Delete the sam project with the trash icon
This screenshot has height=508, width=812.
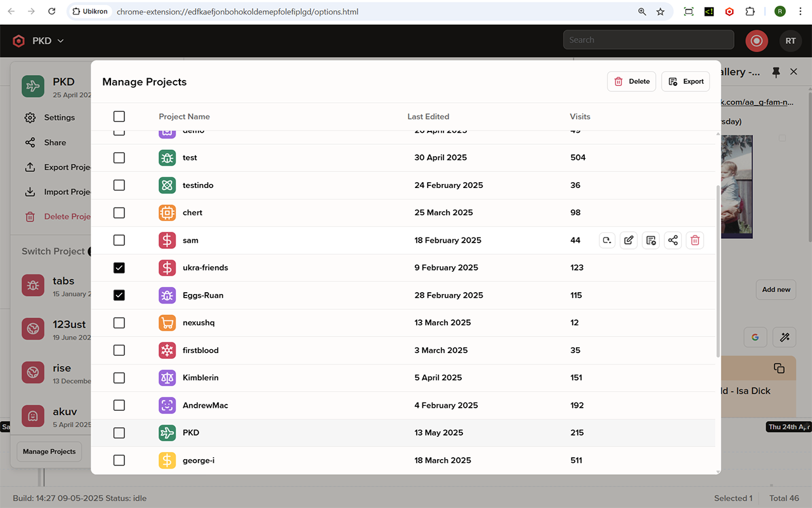point(695,240)
